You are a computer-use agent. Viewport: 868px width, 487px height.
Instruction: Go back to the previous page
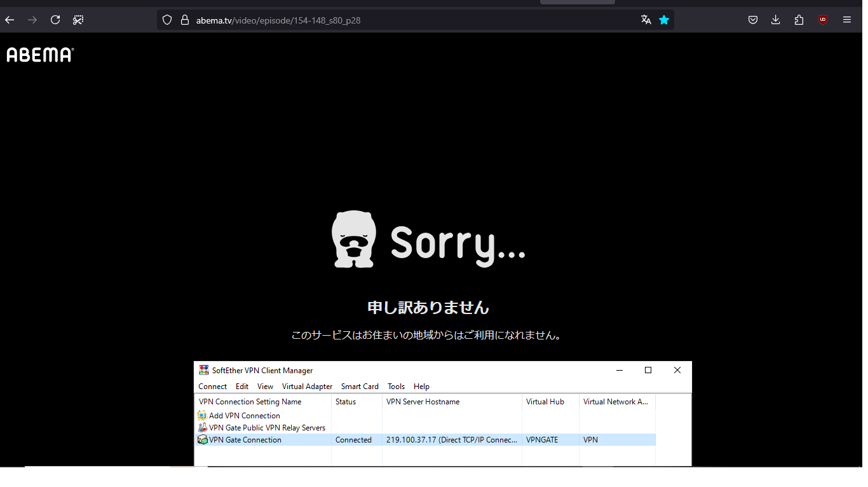pos(10,20)
